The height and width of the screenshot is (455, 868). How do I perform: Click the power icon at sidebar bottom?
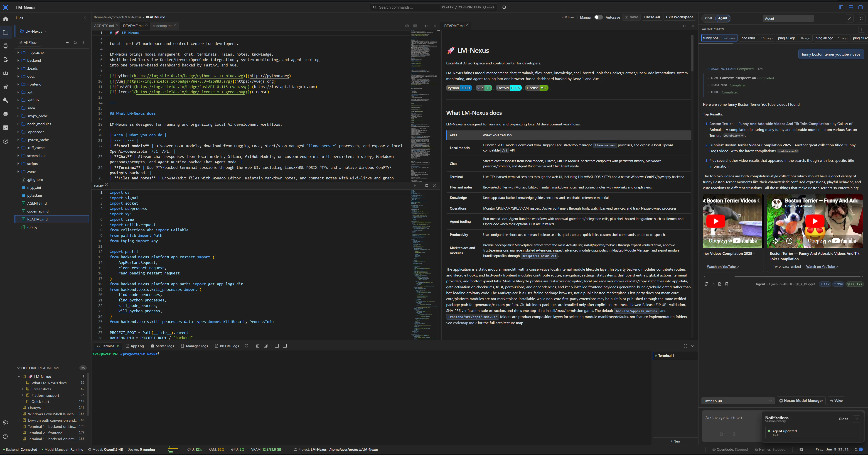[x=5, y=436]
